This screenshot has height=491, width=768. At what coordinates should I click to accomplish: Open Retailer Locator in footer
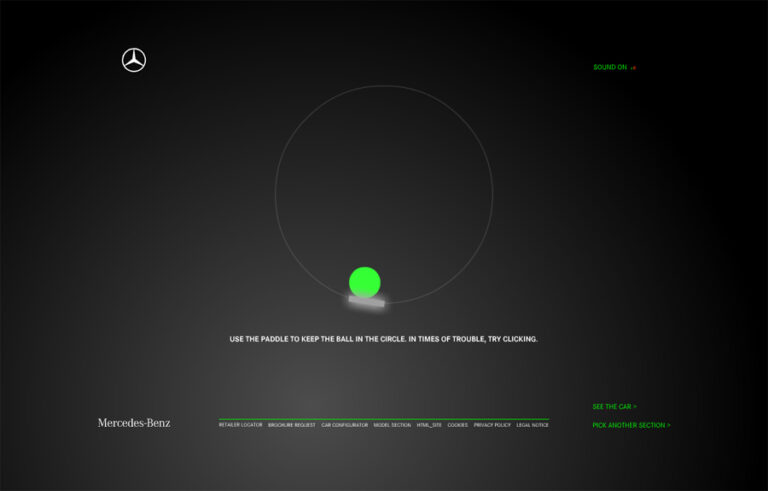(240, 425)
